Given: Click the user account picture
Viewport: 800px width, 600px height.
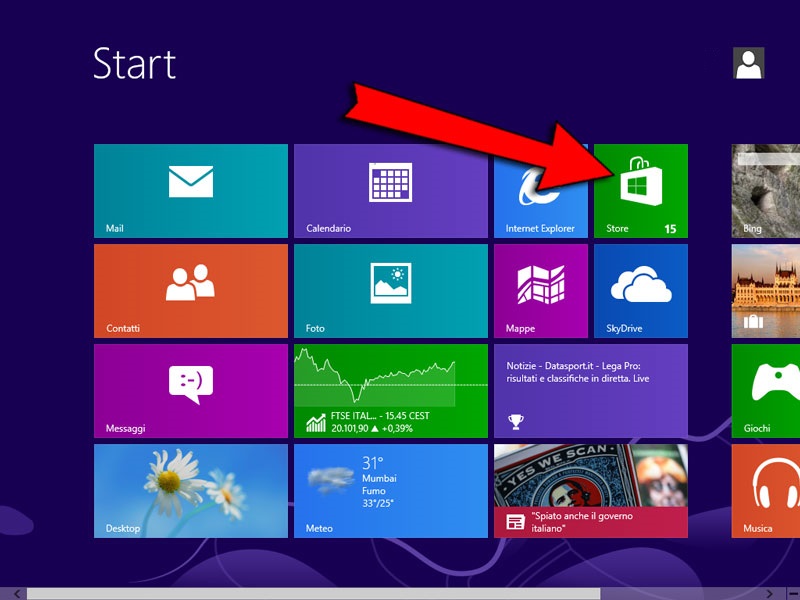Looking at the screenshot, I should 748,63.
